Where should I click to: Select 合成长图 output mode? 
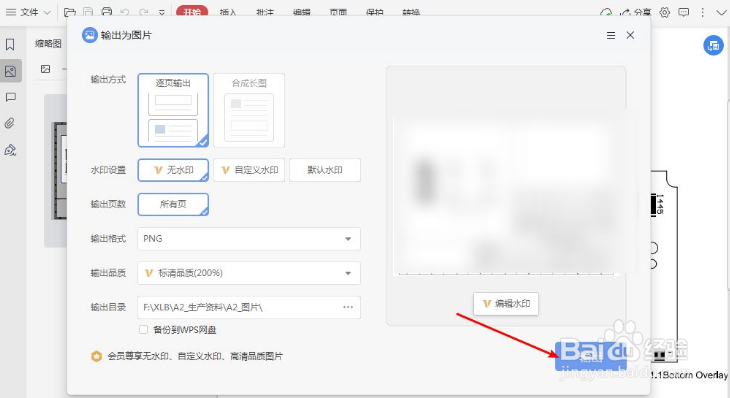249,110
